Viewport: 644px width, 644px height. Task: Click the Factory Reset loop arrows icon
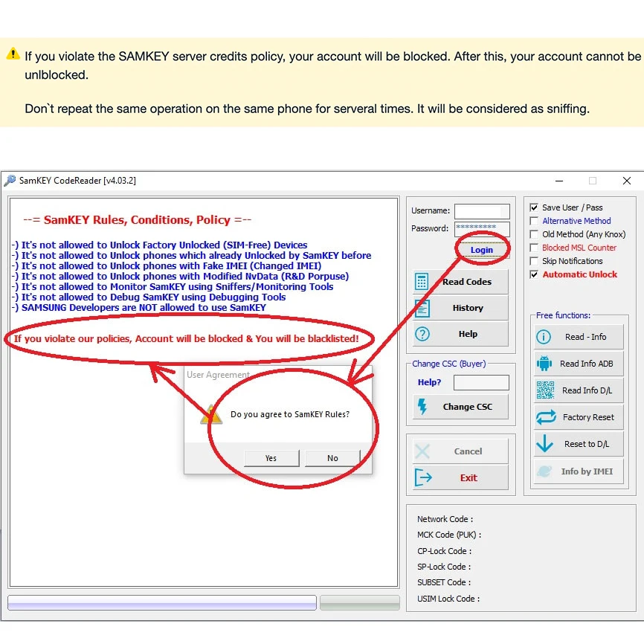[x=546, y=417]
